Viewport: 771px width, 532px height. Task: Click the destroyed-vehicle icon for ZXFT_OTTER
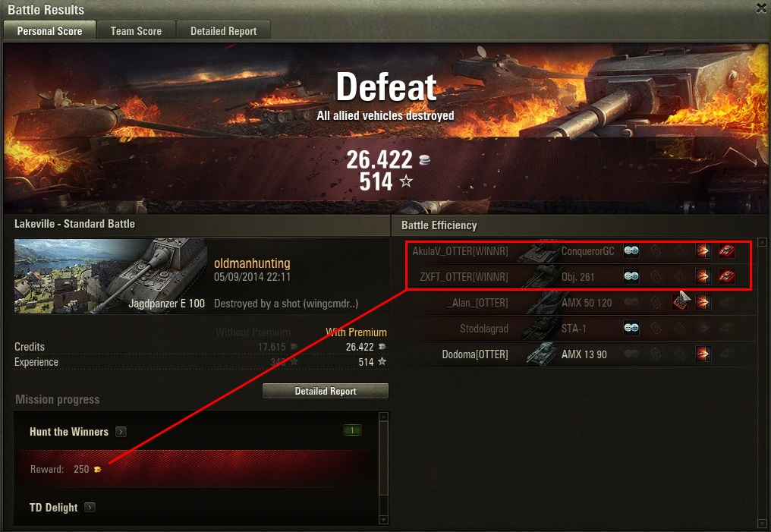coord(727,276)
